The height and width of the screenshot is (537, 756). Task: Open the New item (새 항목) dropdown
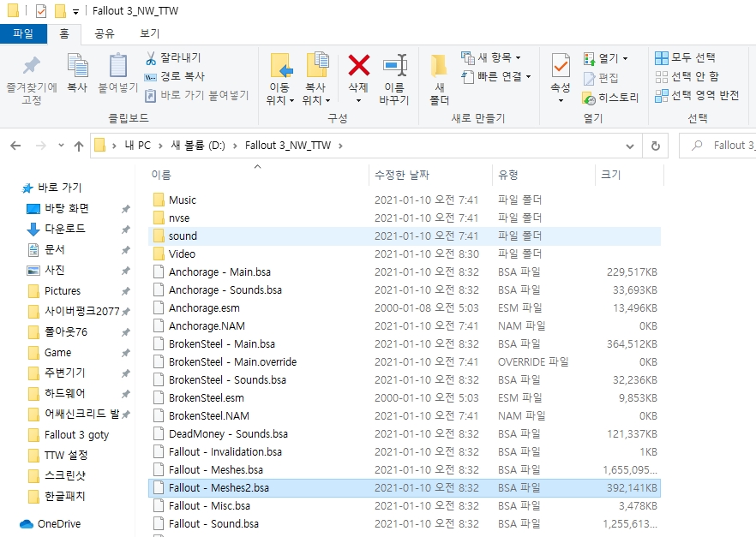[491, 57]
